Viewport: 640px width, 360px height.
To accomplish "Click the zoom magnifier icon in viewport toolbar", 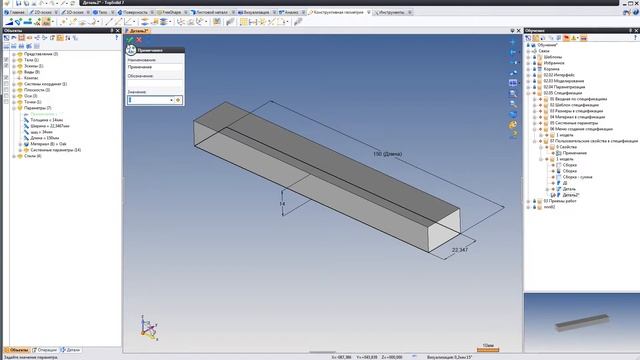I will click(513, 93).
